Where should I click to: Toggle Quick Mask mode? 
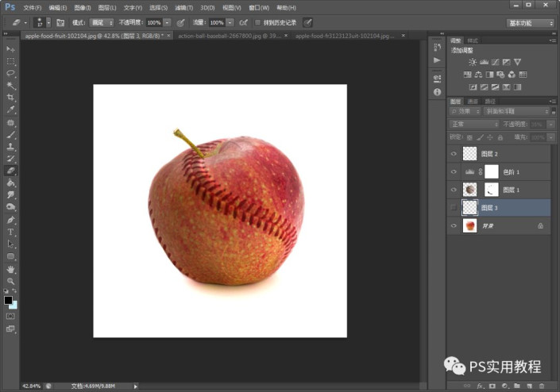(10, 317)
